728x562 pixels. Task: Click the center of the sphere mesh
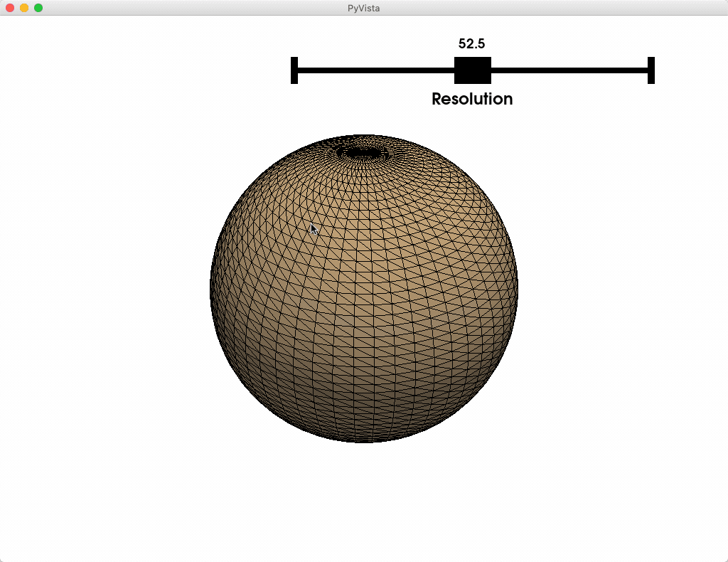click(x=364, y=288)
